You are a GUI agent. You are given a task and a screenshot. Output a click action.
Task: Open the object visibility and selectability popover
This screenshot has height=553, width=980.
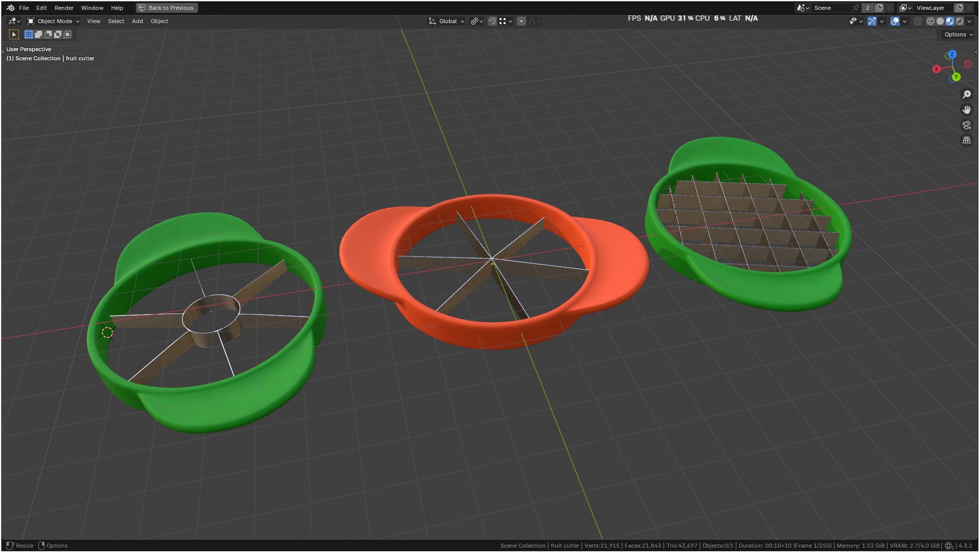tap(856, 21)
